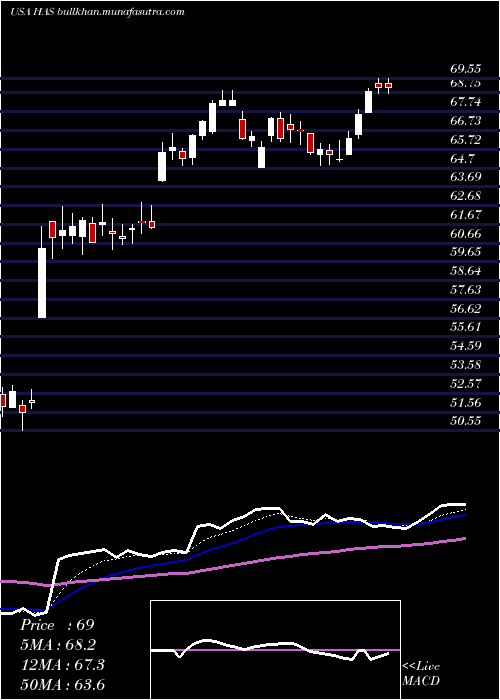Select the 55.61 price axis label
The height and width of the screenshot is (700, 500).
466,326
